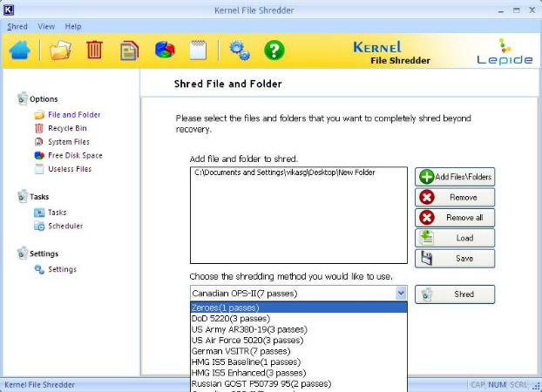The width and height of the screenshot is (542, 392).
Task: Choose DoD 5220(3 passes) method
Action: click(299, 318)
